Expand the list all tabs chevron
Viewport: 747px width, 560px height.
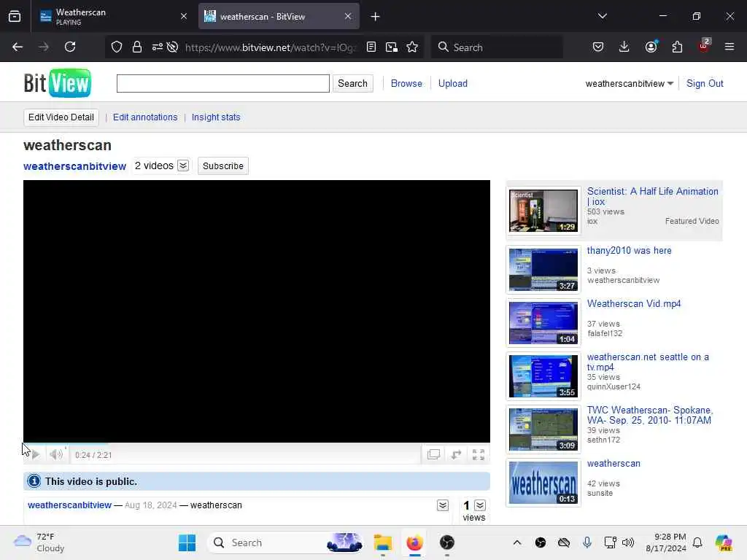point(602,16)
